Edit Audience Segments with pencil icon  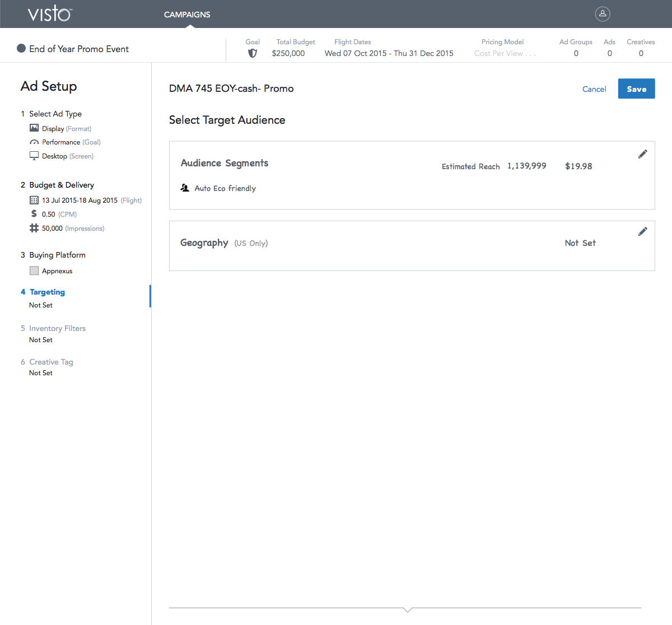click(643, 154)
